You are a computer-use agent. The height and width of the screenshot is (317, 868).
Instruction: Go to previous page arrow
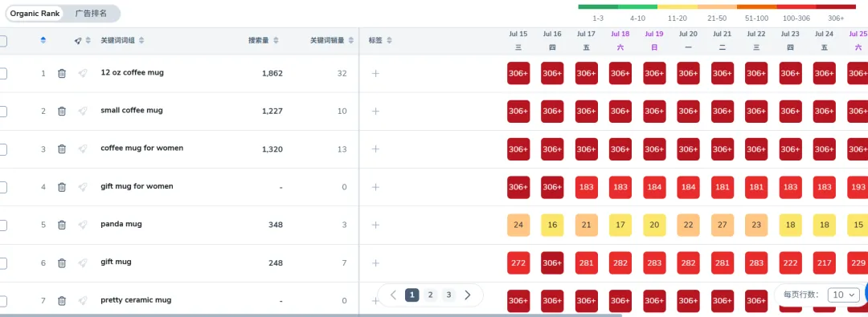click(393, 295)
